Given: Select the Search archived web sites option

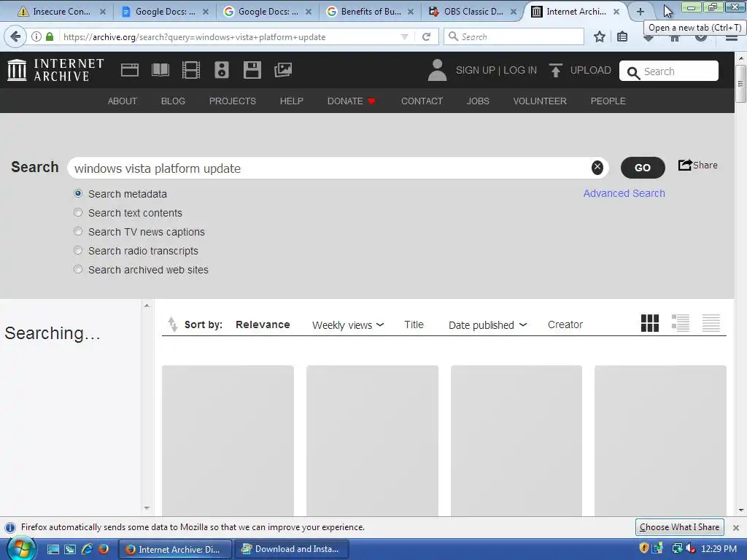Looking at the screenshot, I should 78,270.
